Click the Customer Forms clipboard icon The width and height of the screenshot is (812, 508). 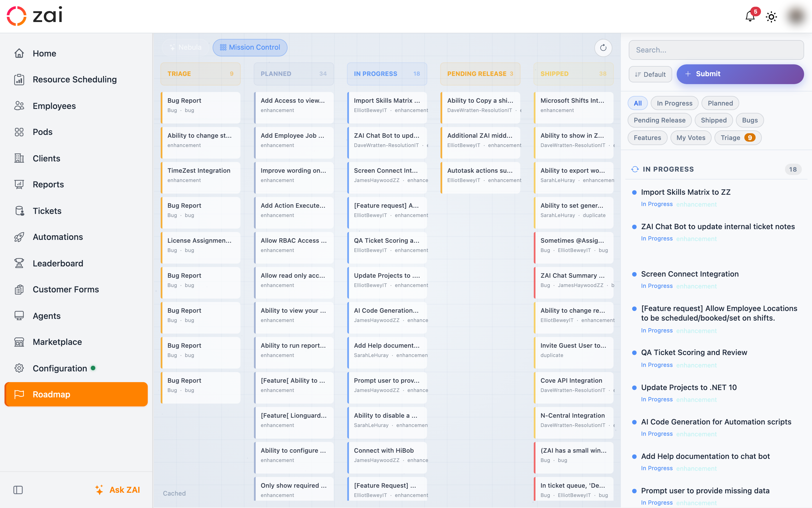(19, 290)
